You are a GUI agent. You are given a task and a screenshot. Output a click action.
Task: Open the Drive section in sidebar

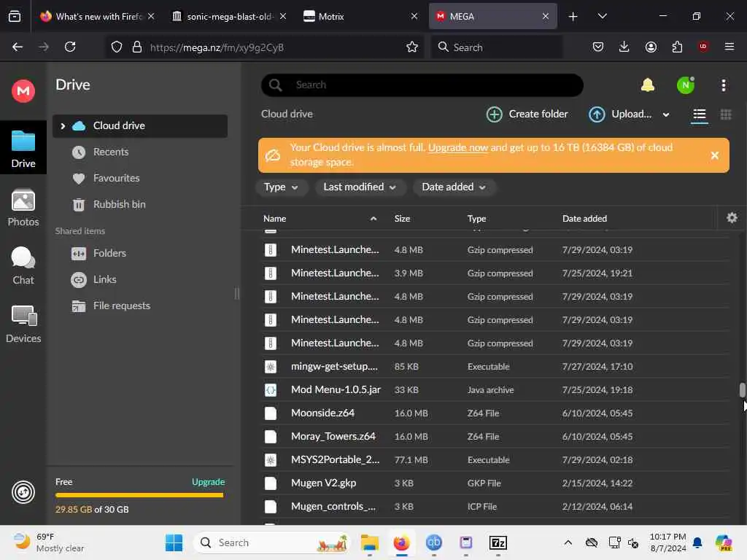click(23, 149)
